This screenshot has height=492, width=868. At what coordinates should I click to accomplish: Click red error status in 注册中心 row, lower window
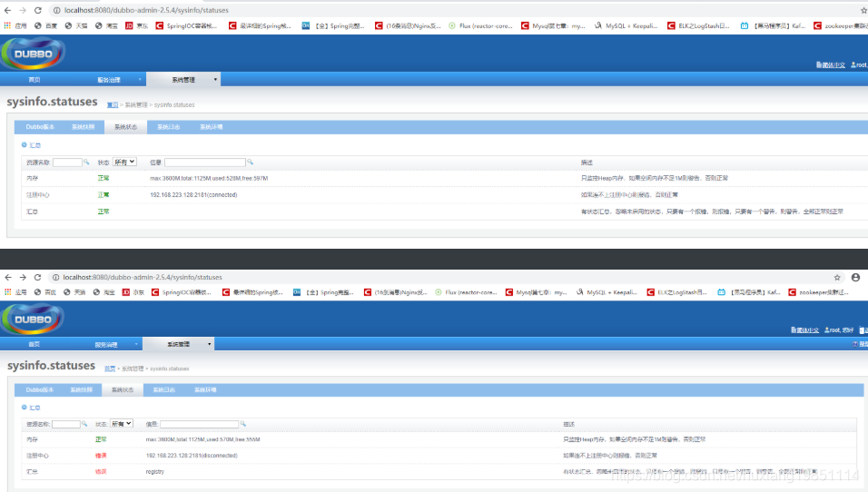[x=101, y=456]
